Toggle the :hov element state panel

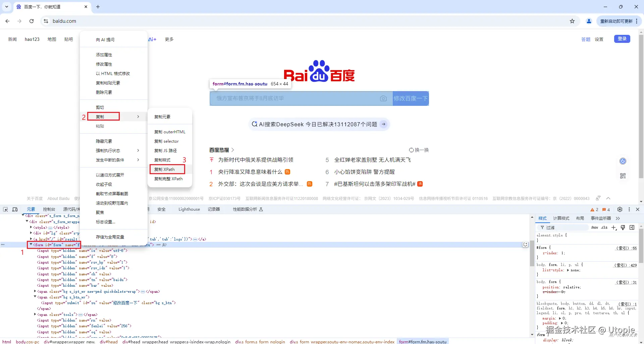click(x=594, y=227)
